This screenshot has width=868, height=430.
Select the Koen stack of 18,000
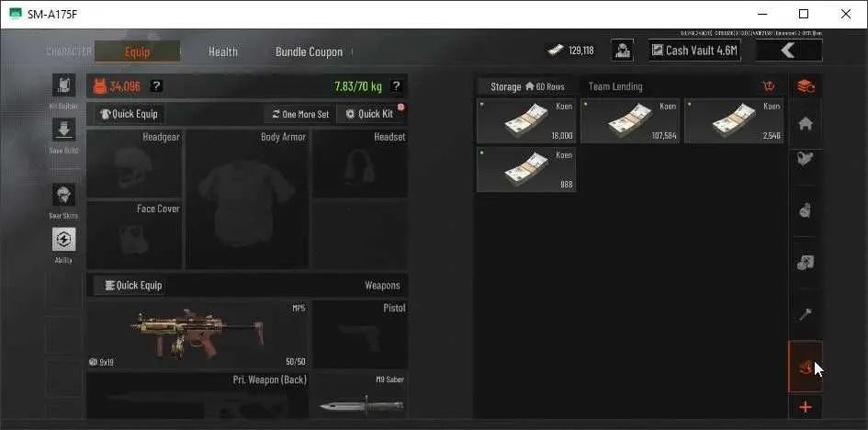click(526, 121)
